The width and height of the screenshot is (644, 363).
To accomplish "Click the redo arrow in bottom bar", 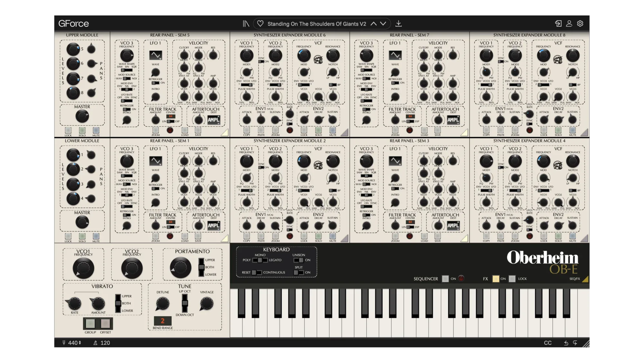I will click(x=575, y=343).
